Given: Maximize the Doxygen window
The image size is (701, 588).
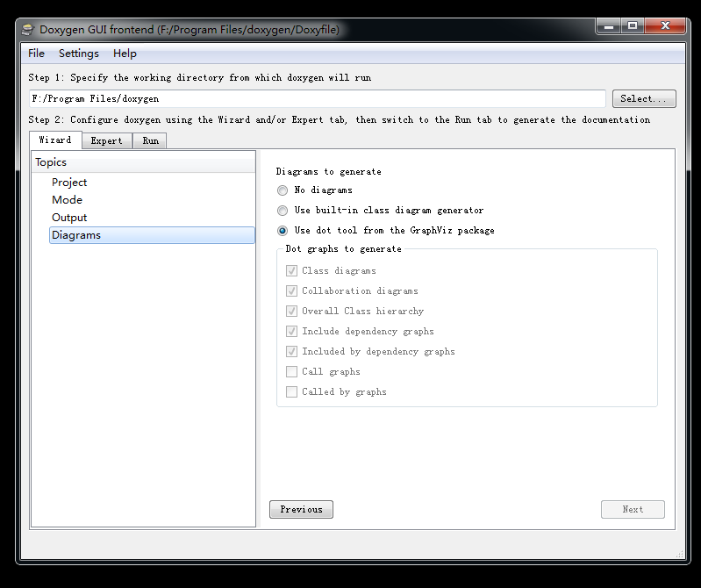Looking at the screenshot, I should pyautogui.click(x=633, y=26).
